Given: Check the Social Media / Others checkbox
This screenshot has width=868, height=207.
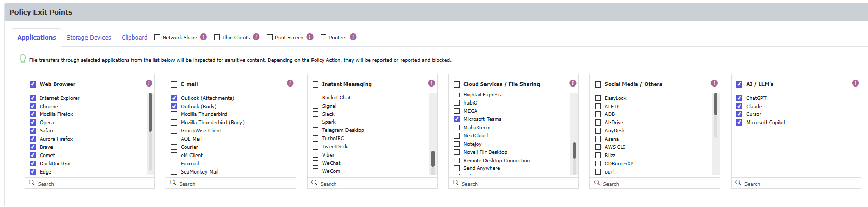Looking at the screenshot, I should pyautogui.click(x=598, y=84).
